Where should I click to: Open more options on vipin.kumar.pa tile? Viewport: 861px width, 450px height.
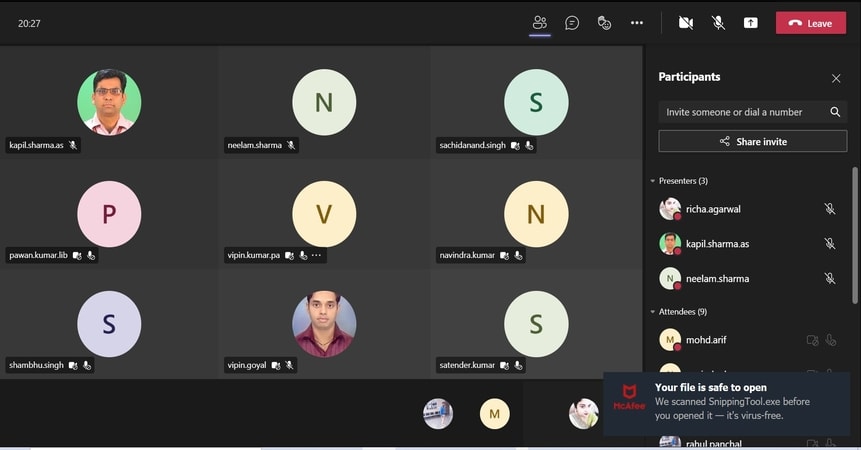[317, 256]
